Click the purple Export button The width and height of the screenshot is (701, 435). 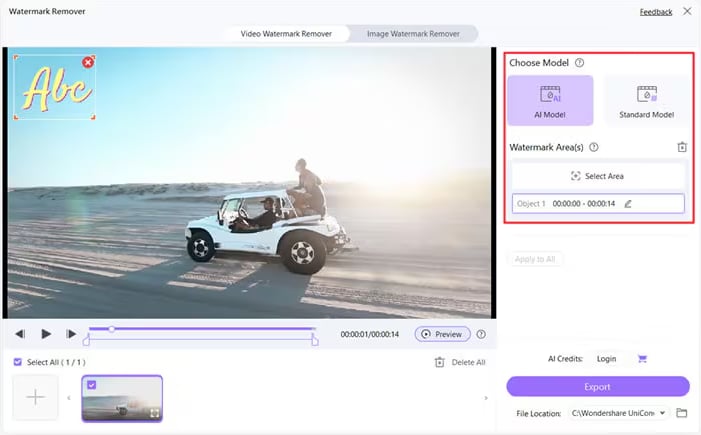coord(598,387)
